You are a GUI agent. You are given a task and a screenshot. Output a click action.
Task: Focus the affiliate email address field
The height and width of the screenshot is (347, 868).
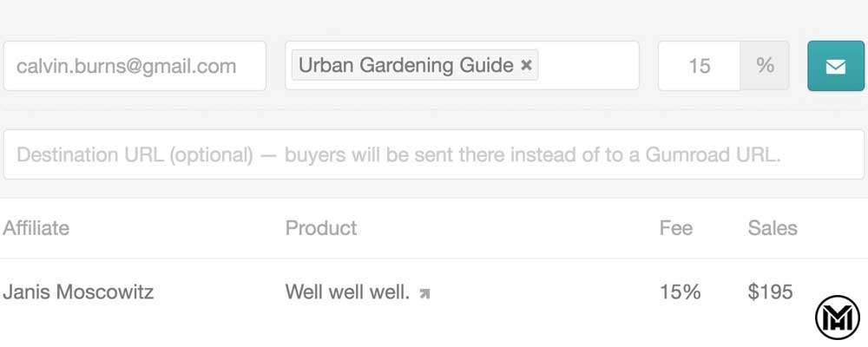tap(135, 66)
